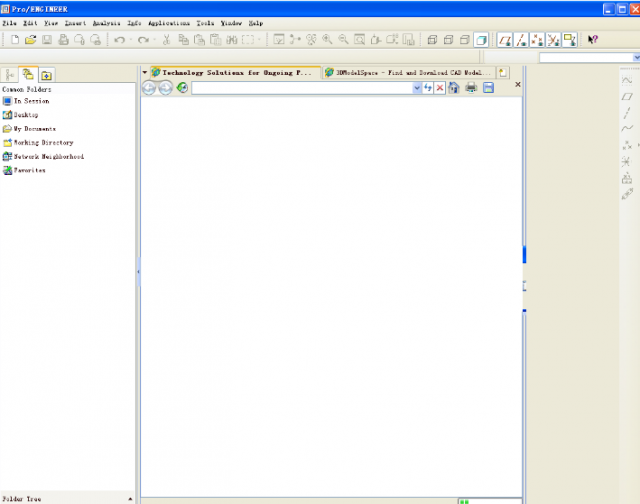640x504 pixels.
Task: Open the browser address bar dropdown
Action: (x=417, y=88)
